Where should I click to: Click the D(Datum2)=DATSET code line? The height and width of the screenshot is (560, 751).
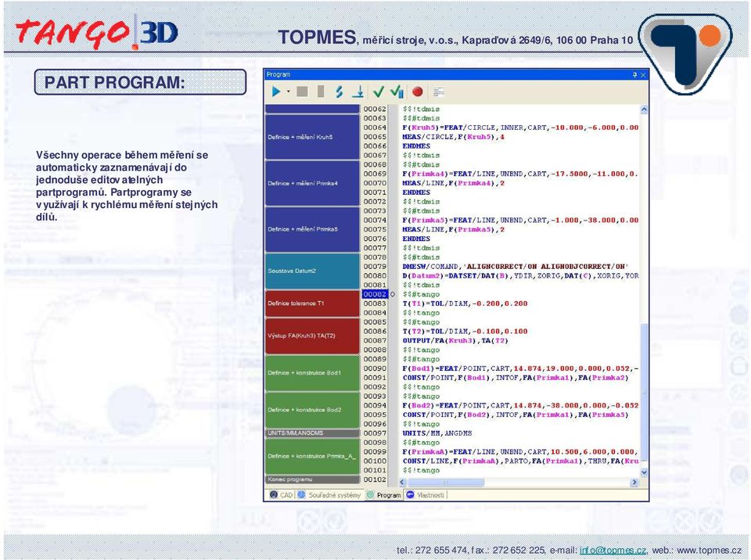521,275
